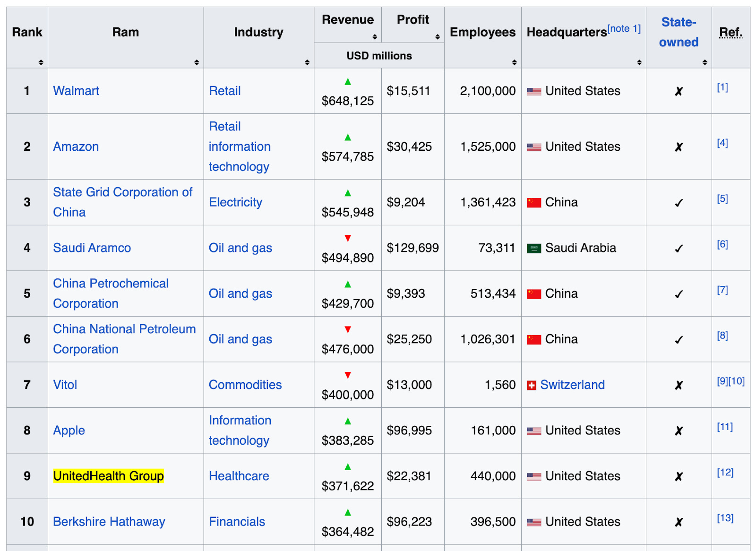Click Walmart's green revenue increase arrow
Viewport: 756px width, 551px height.
[348, 81]
